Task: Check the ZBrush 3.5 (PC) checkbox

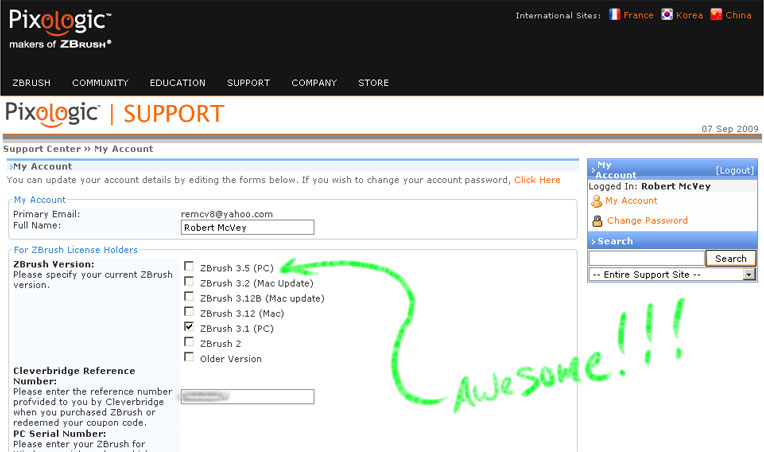Action: (x=189, y=266)
